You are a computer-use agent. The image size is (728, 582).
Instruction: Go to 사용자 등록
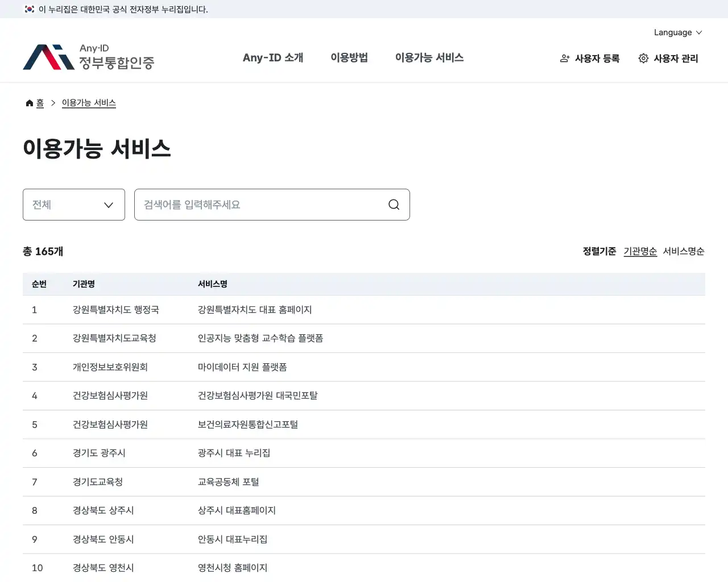point(590,59)
